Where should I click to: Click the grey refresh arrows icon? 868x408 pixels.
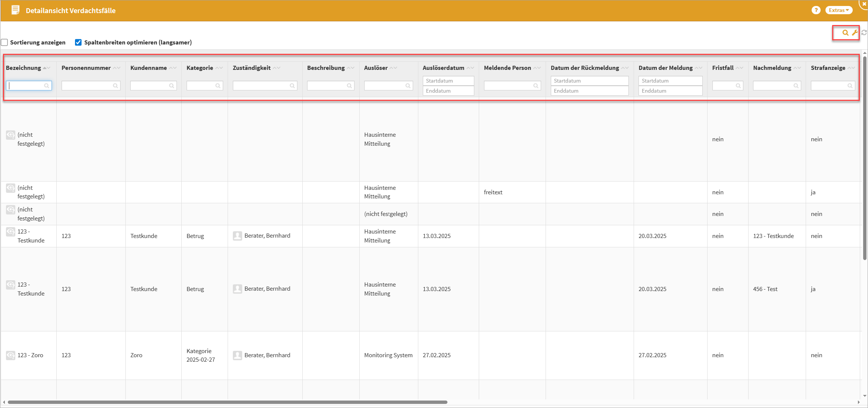[864, 33]
